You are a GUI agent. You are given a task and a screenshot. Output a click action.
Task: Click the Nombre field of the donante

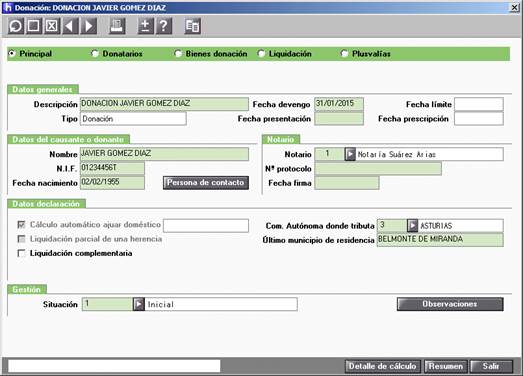tap(164, 154)
